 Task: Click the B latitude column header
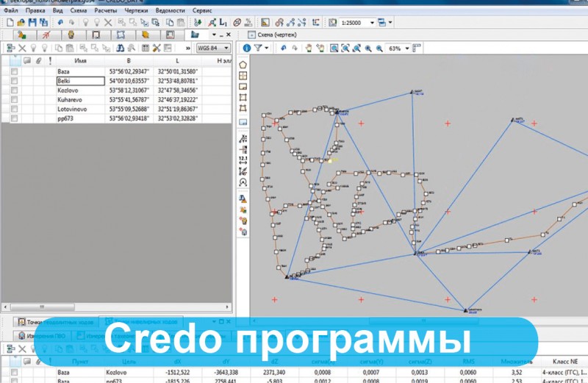(x=129, y=60)
